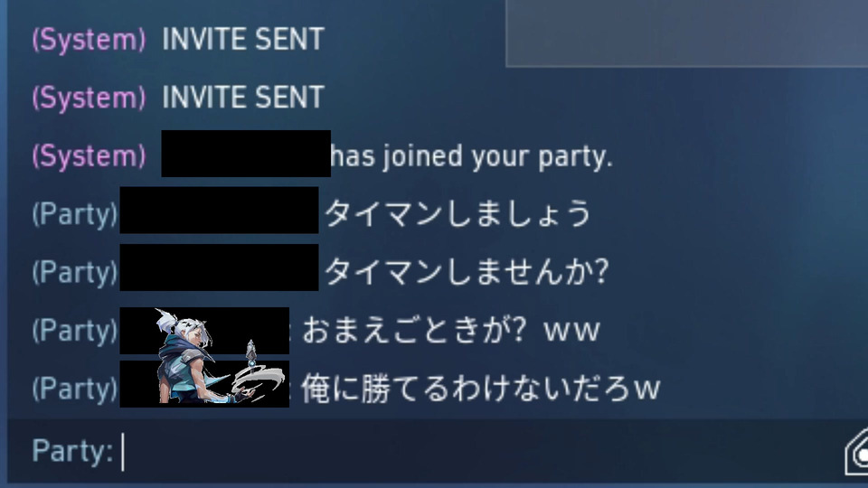This screenshot has width=868, height=488.
Task: Click the chat icon beside the Party input
Action: [x=856, y=452]
